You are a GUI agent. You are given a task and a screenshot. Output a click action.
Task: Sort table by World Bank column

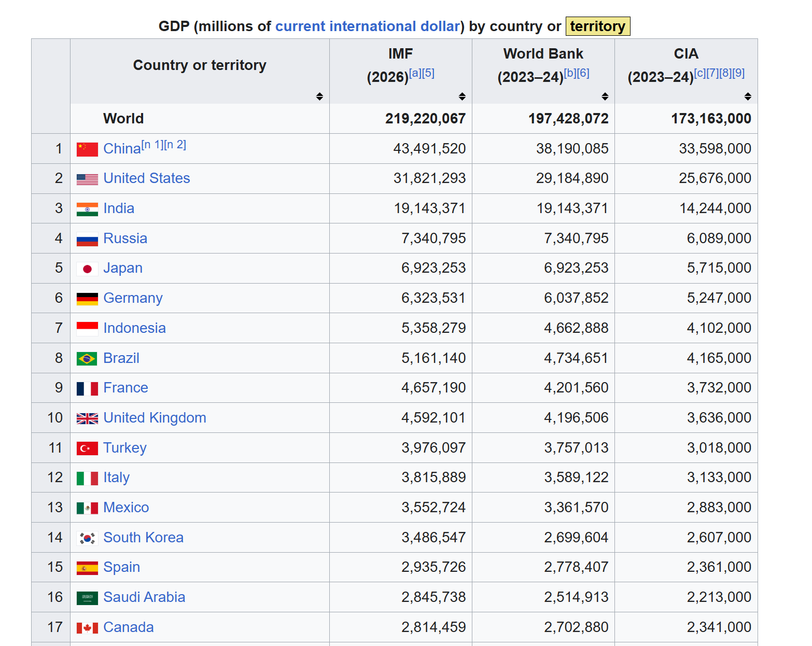tap(605, 96)
